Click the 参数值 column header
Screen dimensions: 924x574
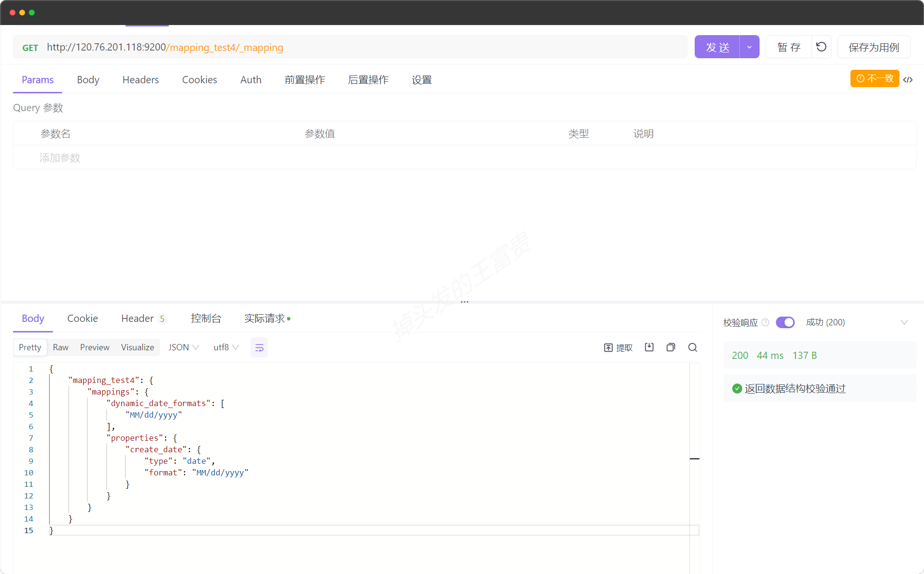(x=320, y=134)
